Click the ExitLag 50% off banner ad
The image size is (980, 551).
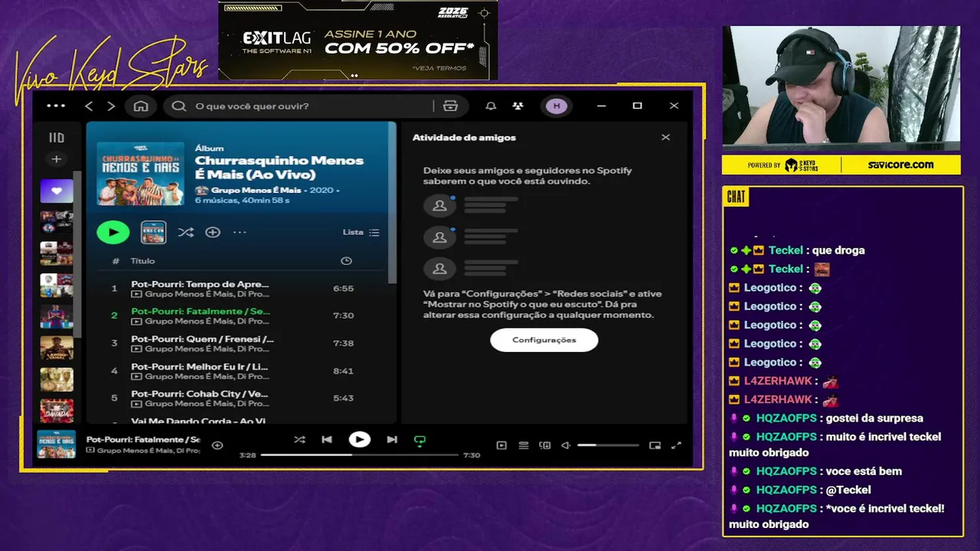[358, 40]
